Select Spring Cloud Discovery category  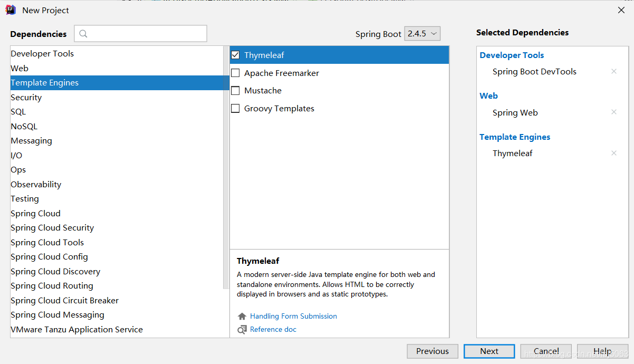click(x=117, y=271)
